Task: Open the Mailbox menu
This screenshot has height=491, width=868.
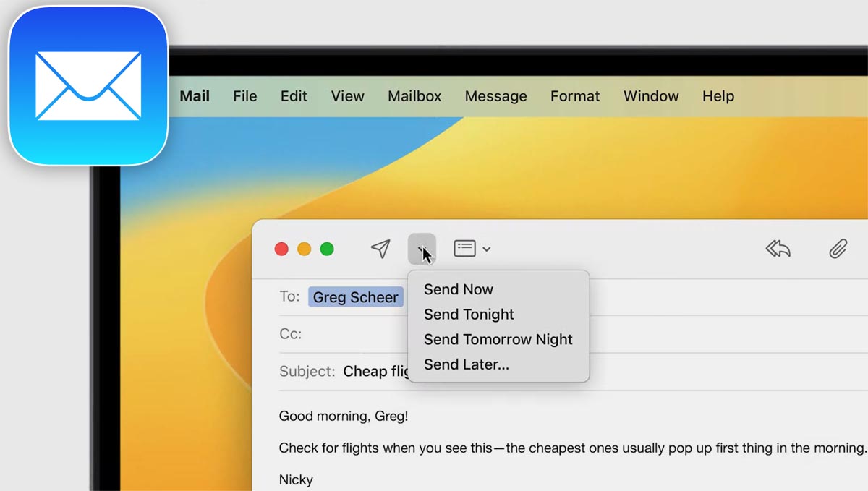Action: (414, 96)
